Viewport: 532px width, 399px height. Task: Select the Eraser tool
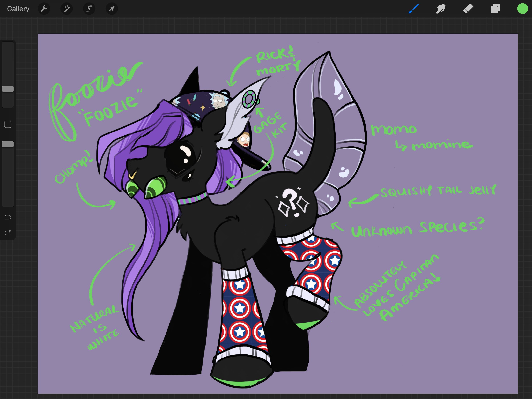click(x=468, y=9)
